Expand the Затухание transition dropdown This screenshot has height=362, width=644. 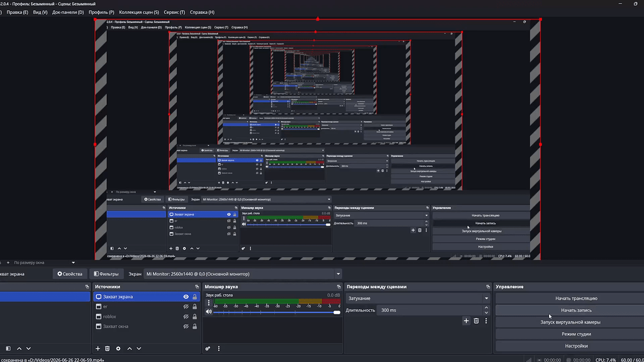coord(418,299)
